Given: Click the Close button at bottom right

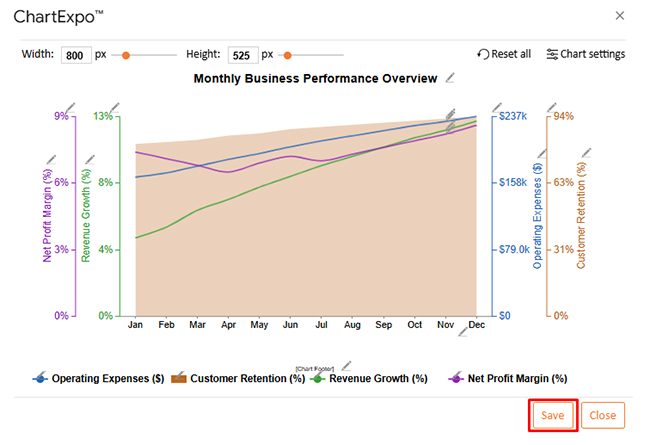Looking at the screenshot, I should pyautogui.click(x=602, y=415).
